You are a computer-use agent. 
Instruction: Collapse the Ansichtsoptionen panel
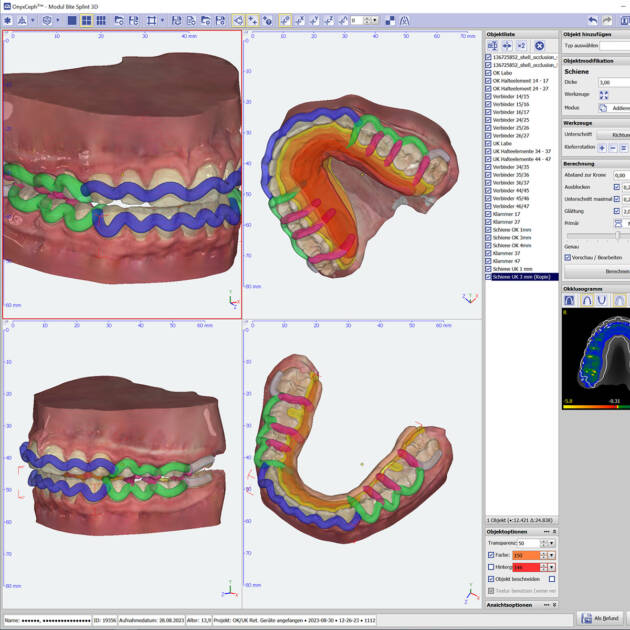[x=554, y=605]
